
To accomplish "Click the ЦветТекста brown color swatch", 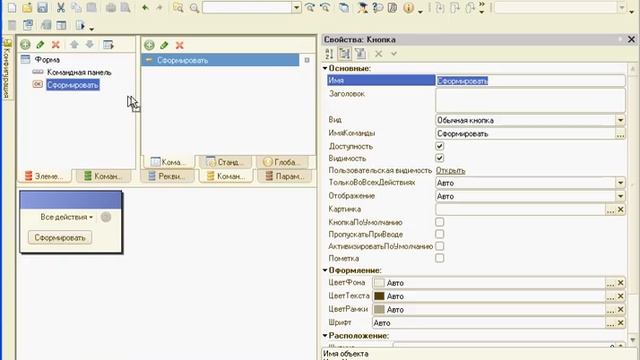I will coord(379,296).
